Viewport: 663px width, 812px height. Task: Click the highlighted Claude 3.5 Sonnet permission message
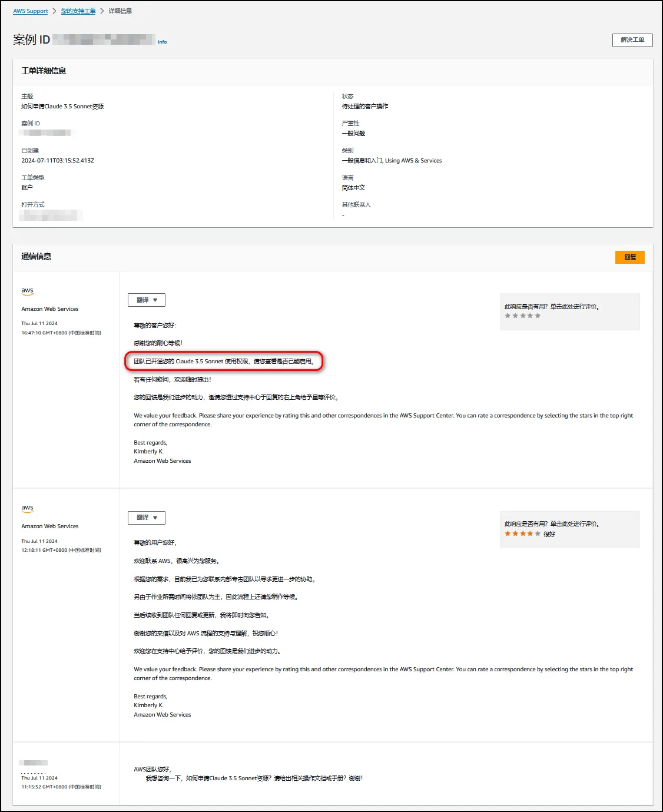(224, 362)
